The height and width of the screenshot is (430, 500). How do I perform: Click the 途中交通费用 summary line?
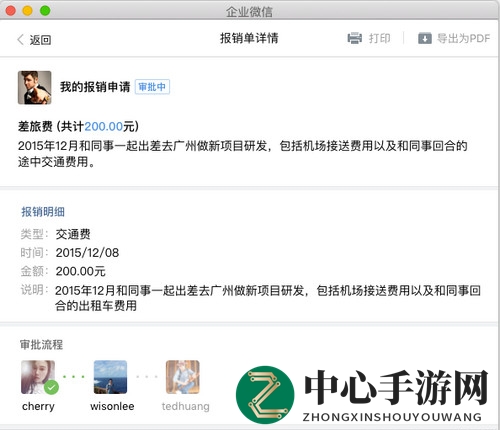click(x=56, y=162)
